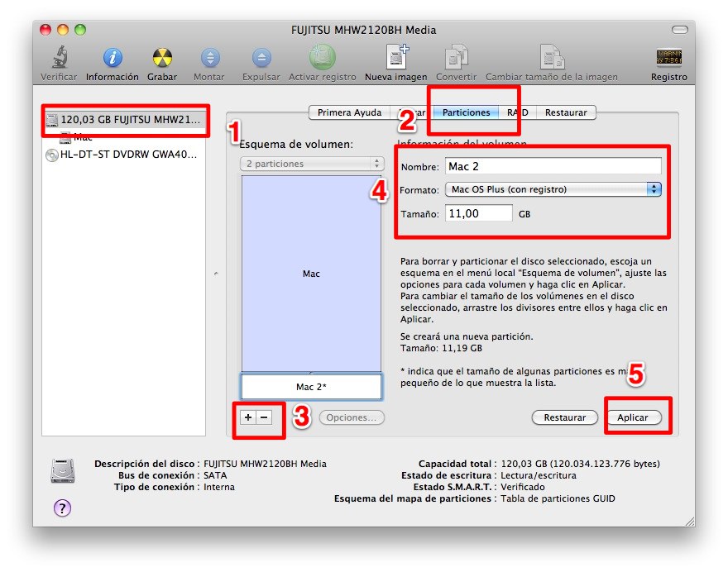Select the Mac partition in the layout
This screenshot has height=572, width=728.
pyautogui.click(x=311, y=274)
